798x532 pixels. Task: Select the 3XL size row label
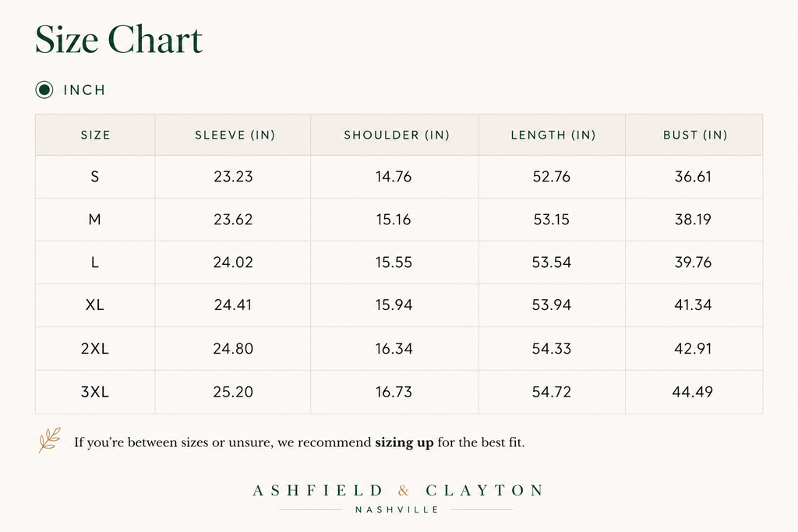[94, 392]
